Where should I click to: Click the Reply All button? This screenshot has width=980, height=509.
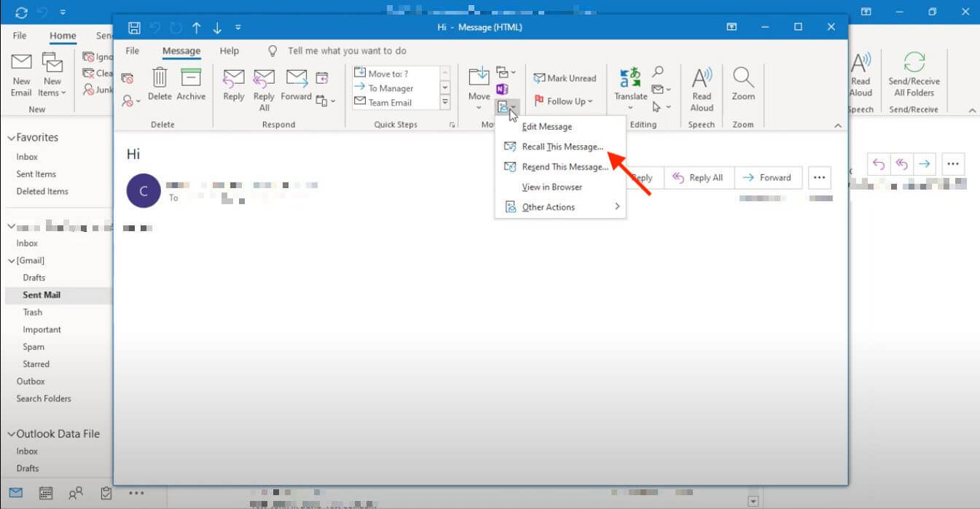(699, 177)
